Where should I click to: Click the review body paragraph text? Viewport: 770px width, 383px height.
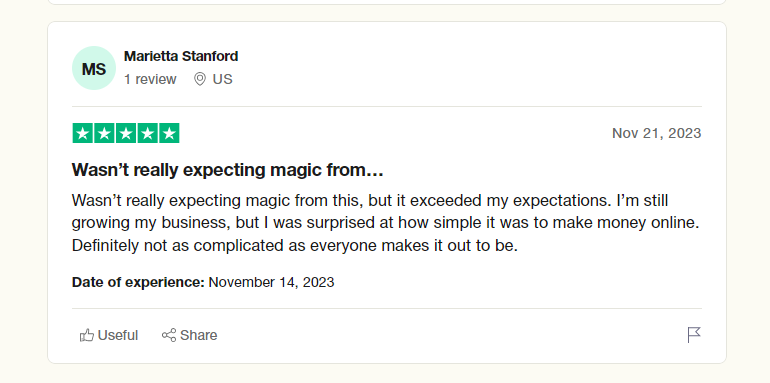(385, 223)
